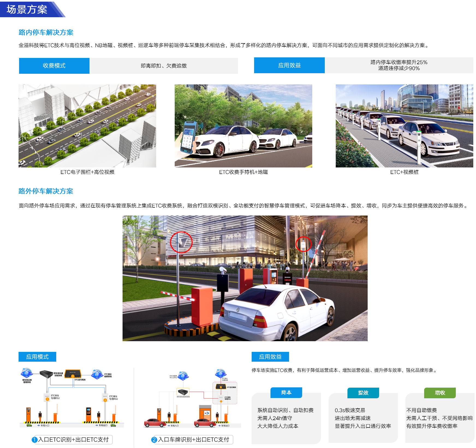Click the "收费模式" blue tab

tap(54, 66)
